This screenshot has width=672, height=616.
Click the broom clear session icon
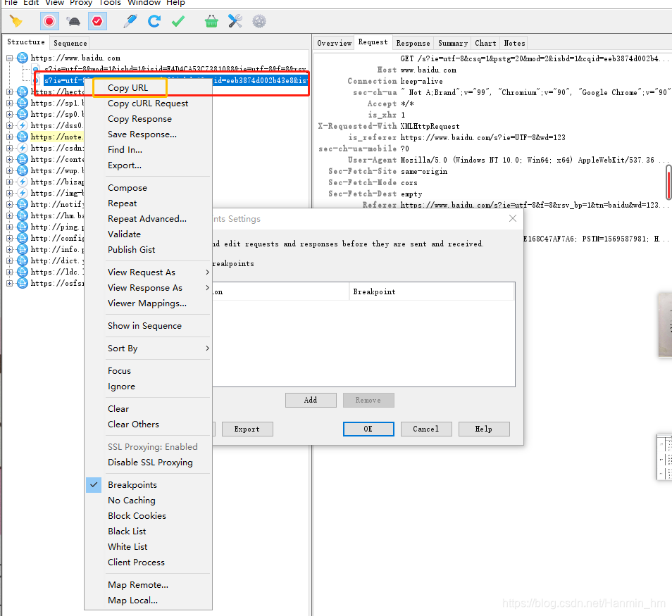(x=16, y=21)
